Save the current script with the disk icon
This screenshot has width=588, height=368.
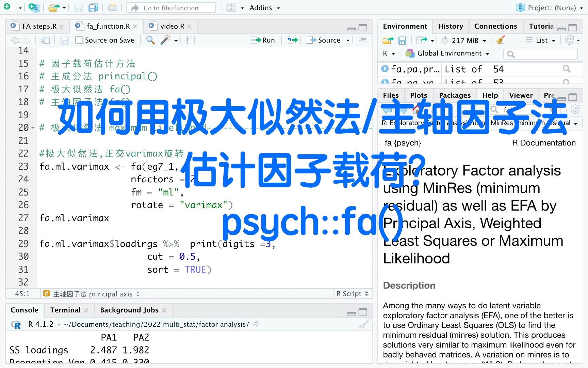tap(78, 7)
